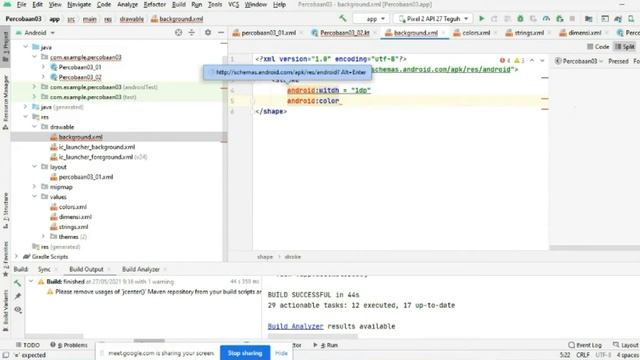The width and height of the screenshot is (640, 360).
Task: Open the Build Analyzer link
Action: (x=296, y=326)
